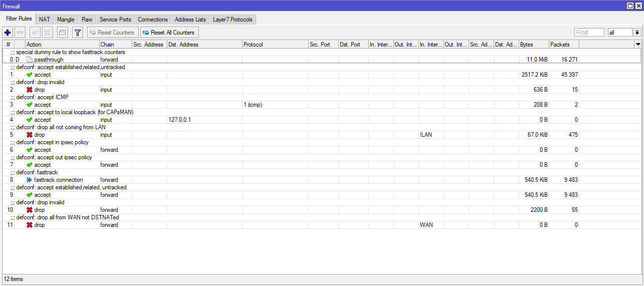The image size is (644, 286).
Task: Click accept icon in rule 9
Action: (30, 195)
